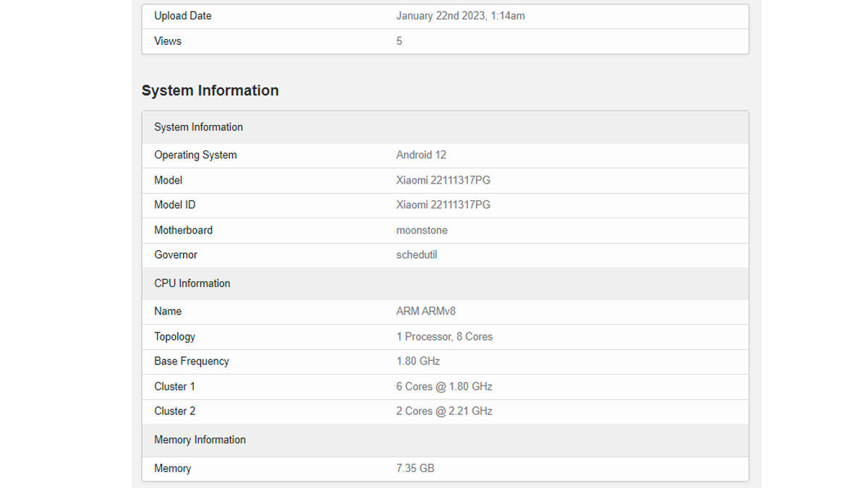Click the Views count value 5
Viewport: 868px width, 488px height.
399,41
